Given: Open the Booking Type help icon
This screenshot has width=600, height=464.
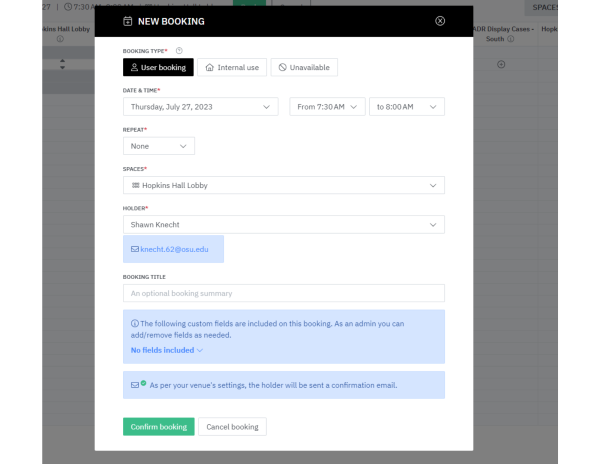Looking at the screenshot, I should [179, 50].
